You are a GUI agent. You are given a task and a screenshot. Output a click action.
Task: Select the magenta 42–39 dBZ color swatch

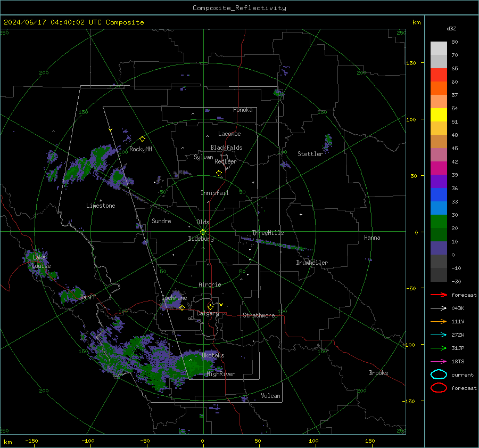[x=439, y=168]
